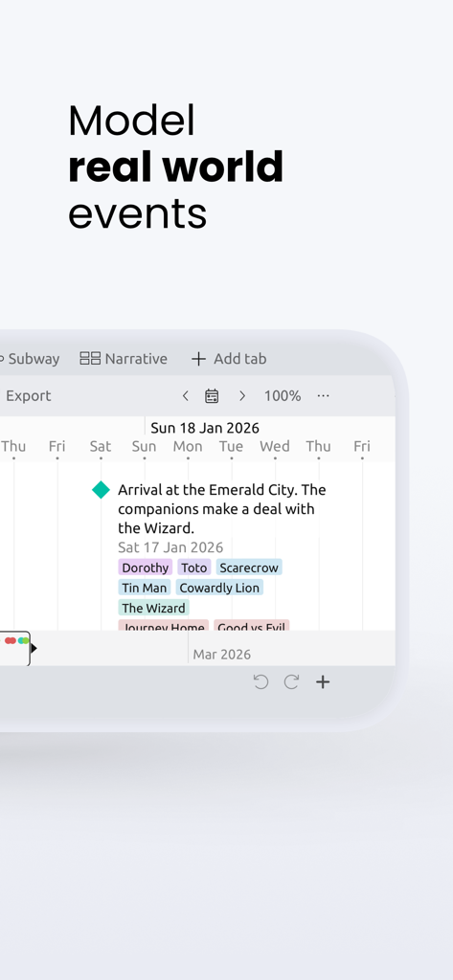The width and height of the screenshot is (453, 980).
Task: Click the Narrative tab grid icon
Action: coord(90,358)
